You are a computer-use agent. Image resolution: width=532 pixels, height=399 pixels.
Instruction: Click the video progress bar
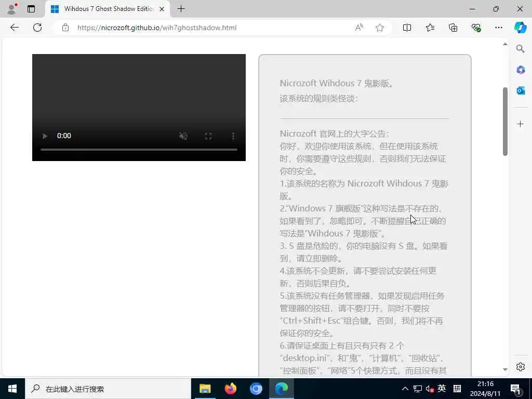[139, 149]
